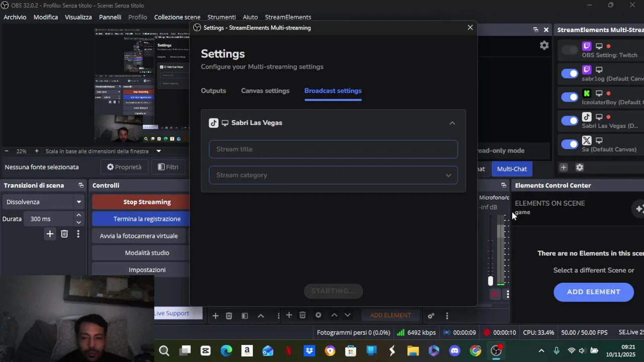This screenshot has width=644, height=362.
Task: Click the 6492 kbps status bar entry
Action: [416, 332]
